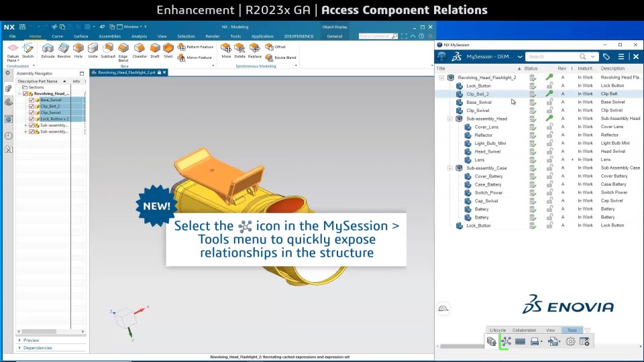
Task: Expand the first Sub-assembly node in Assembly Navigator
Action: pos(26,125)
